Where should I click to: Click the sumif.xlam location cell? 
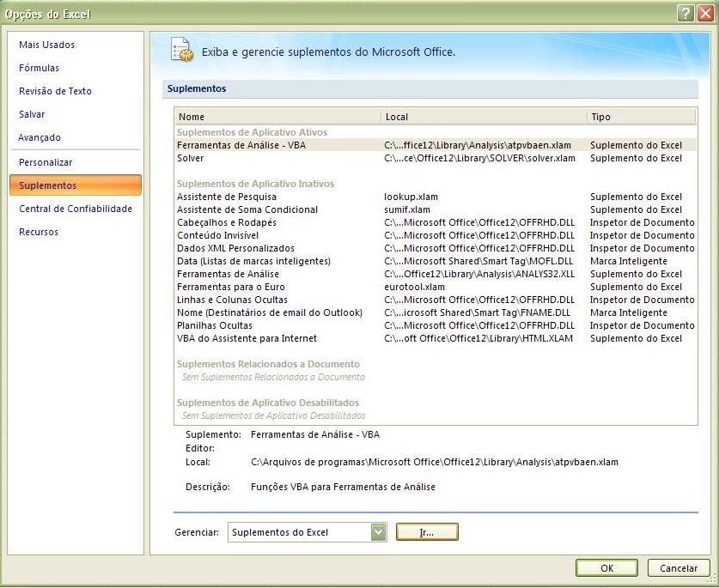pos(407,209)
